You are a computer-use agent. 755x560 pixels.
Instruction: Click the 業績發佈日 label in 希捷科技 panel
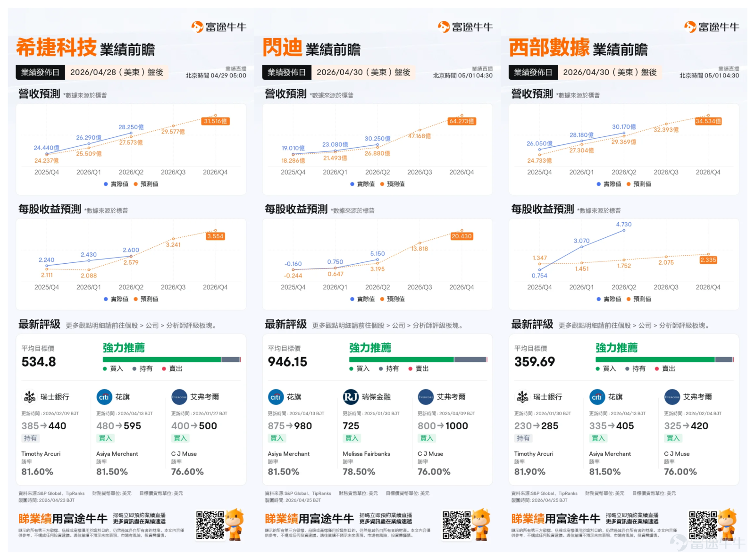pos(40,72)
